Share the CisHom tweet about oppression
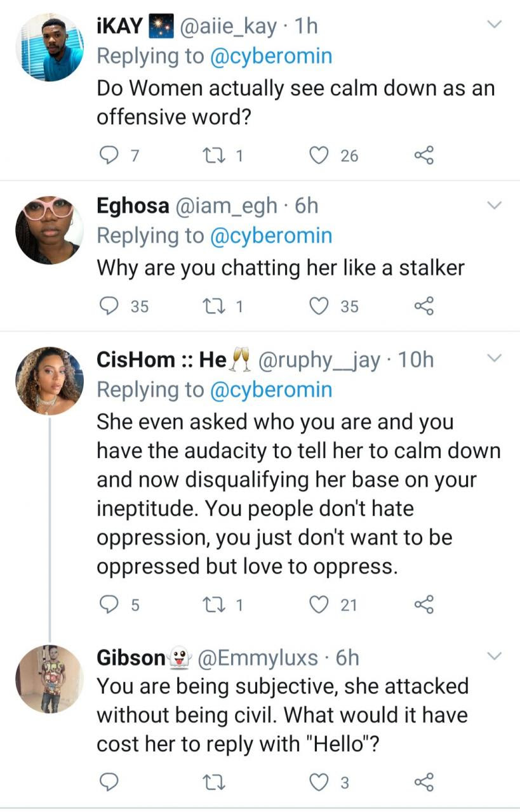Viewport: 520px width, 812px height. click(423, 605)
